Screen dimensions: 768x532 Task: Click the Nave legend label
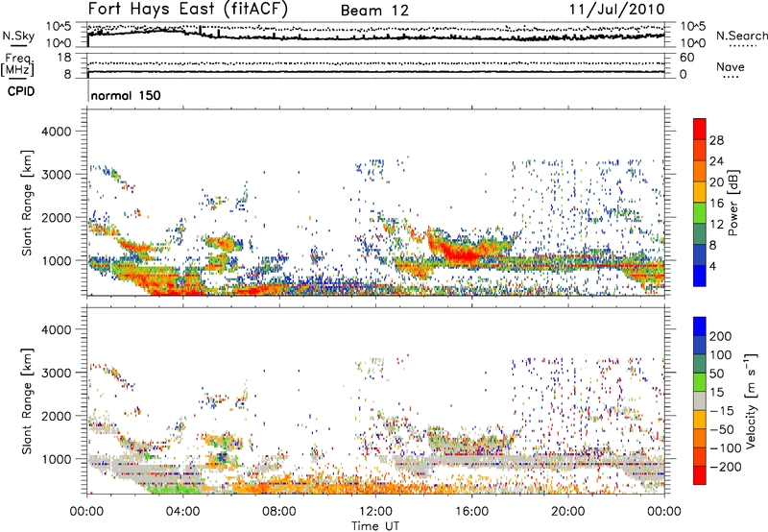click(x=730, y=66)
